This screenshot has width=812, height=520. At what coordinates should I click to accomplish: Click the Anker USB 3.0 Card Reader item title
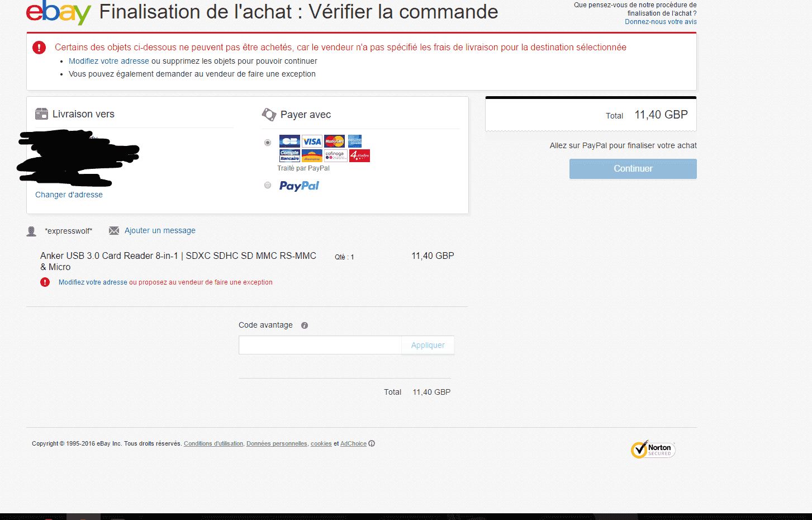178,261
